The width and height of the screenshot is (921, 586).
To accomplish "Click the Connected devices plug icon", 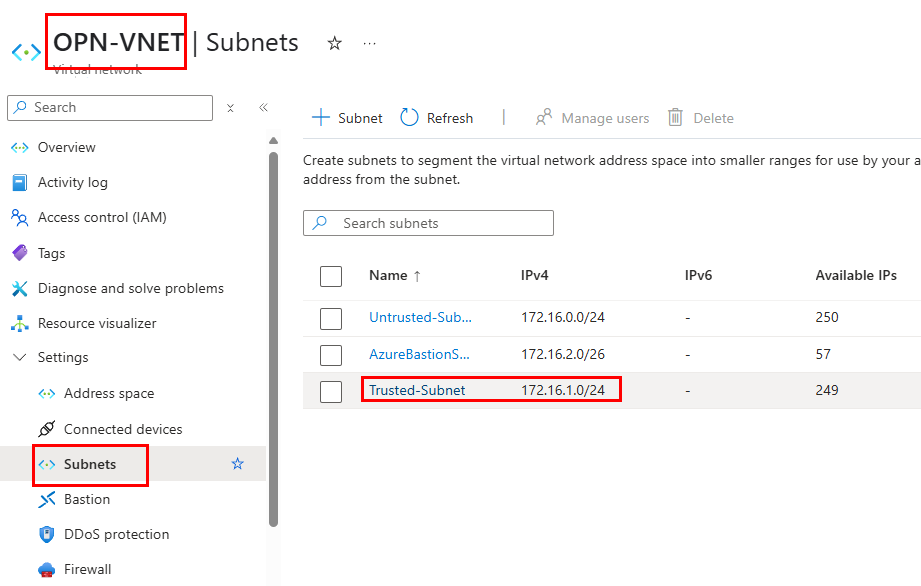I will click(46, 429).
